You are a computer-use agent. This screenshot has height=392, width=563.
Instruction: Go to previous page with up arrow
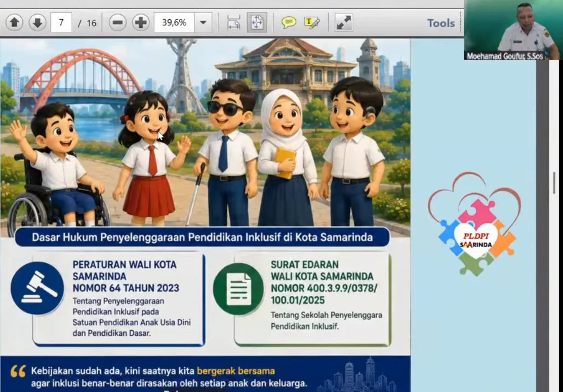tap(15, 23)
